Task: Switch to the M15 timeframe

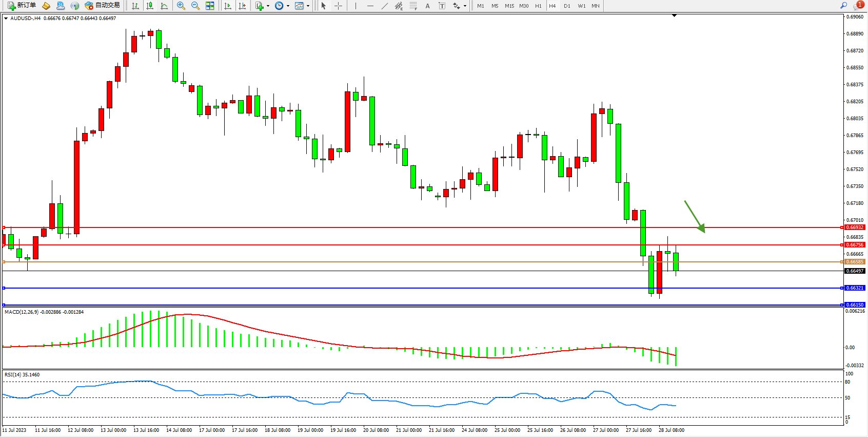Action: click(509, 6)
